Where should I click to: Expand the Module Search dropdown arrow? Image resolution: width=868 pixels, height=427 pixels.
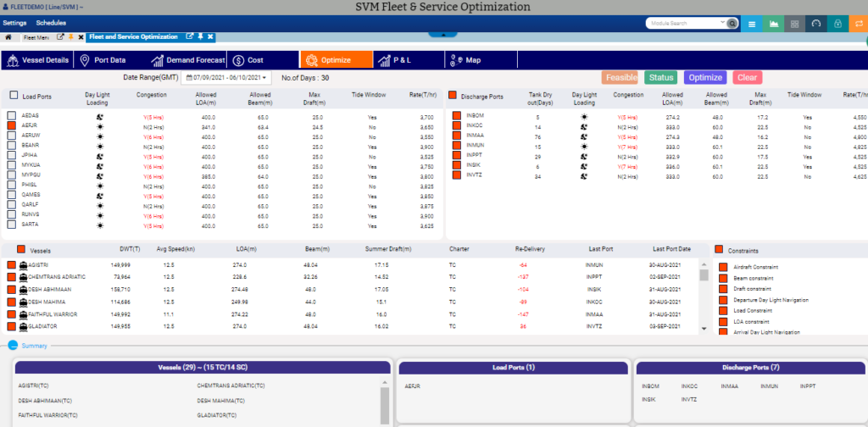722,24
